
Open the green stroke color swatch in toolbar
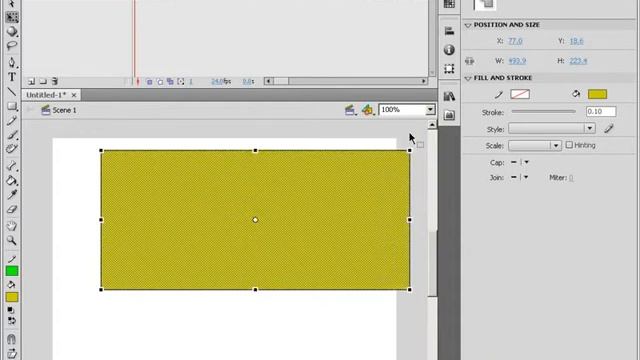[12, 271]
